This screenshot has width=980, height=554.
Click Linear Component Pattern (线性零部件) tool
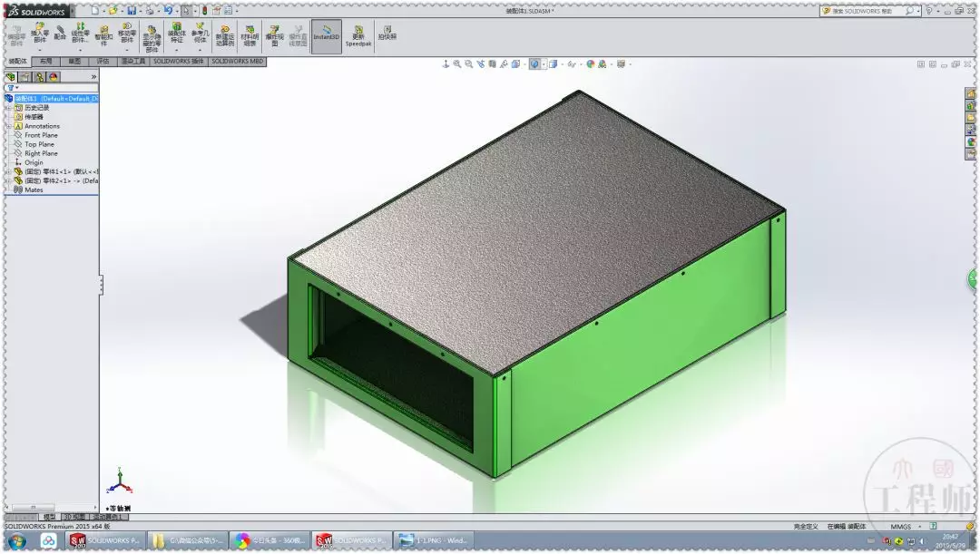(80, 33)
